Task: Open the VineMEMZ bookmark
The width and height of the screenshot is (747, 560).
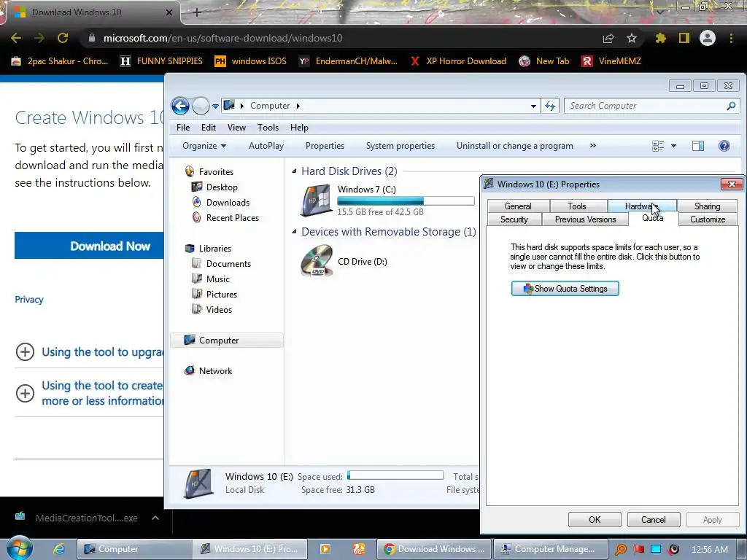Action: point(612,61)
